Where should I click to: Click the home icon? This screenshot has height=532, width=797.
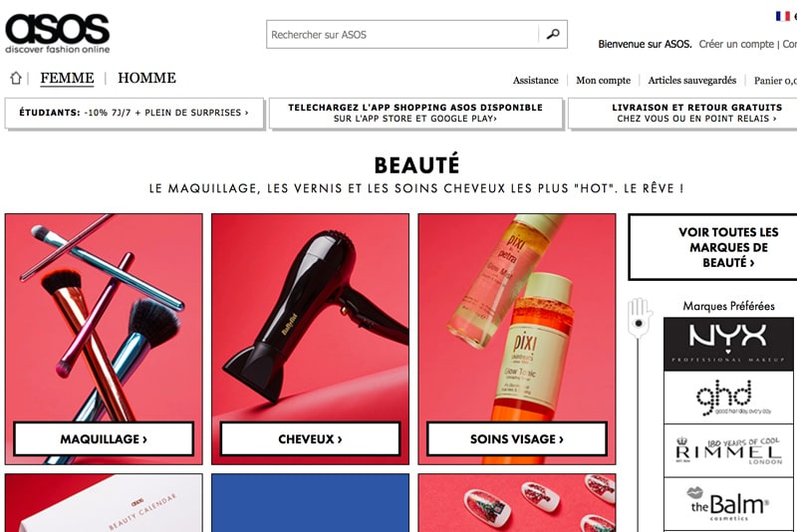[16, 78]
